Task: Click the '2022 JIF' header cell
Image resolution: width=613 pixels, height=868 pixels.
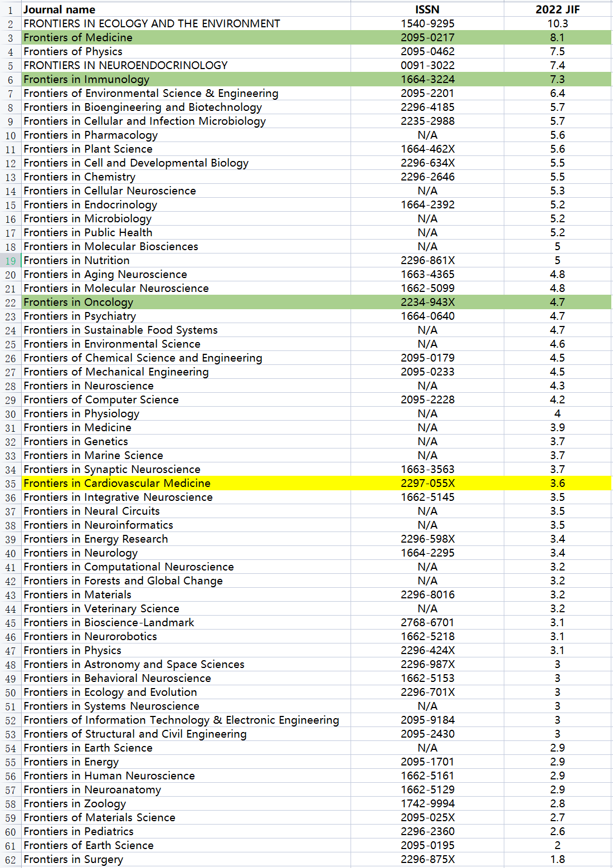Action: pos(557,9)
